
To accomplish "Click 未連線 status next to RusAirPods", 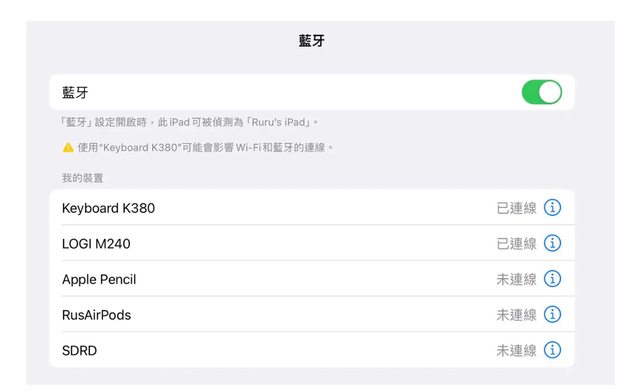I will pos(516,315).
